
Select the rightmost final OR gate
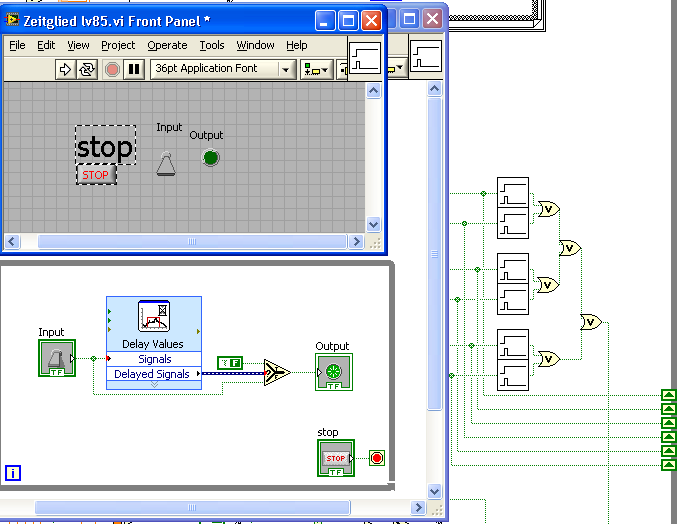(591, 322)
